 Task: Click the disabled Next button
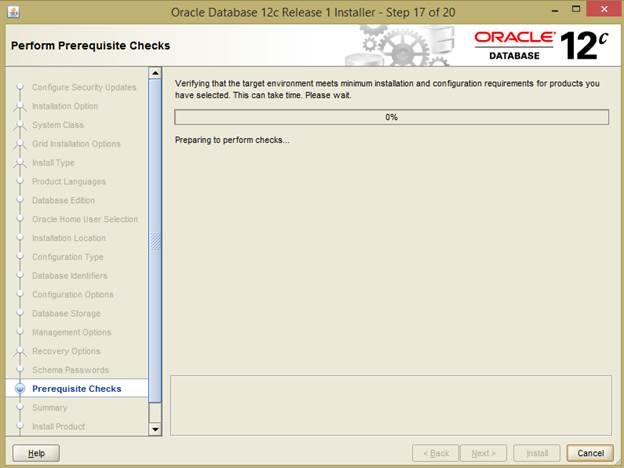[483, 453]
